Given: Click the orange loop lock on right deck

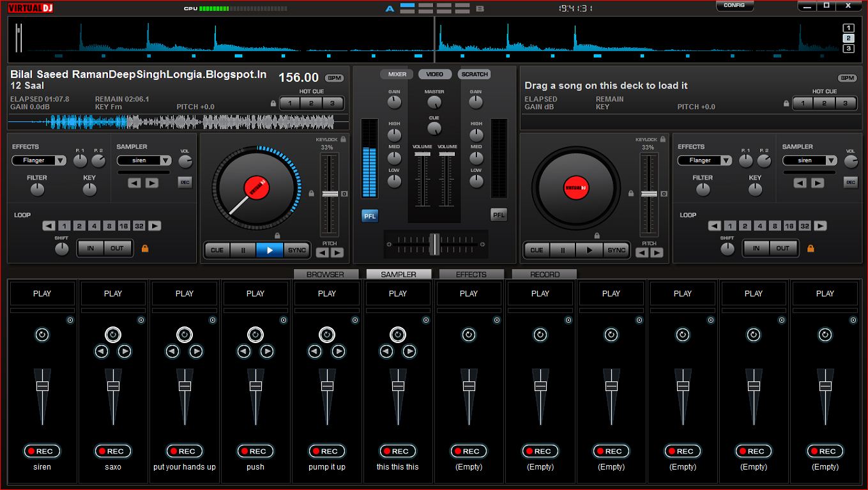Looking at the screenshot, I should click(x=811, y=248).
